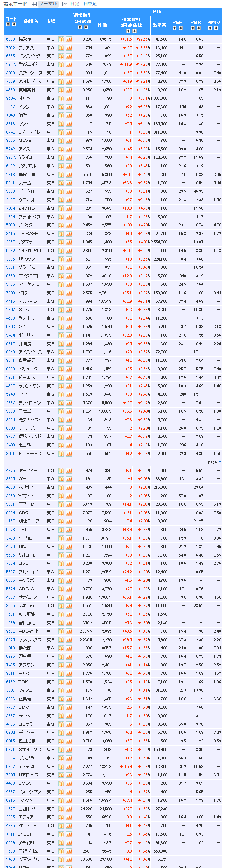The height and width of the screenshot is (868, 226).
Task: Switch display mode to 日足
Action: click(x=75, y=3)
